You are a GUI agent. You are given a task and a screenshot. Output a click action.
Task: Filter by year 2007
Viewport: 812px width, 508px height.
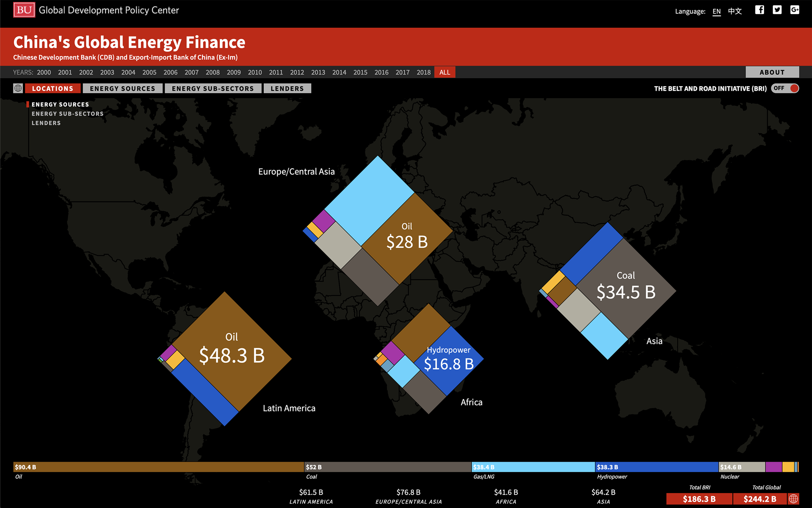click(192, 72)
